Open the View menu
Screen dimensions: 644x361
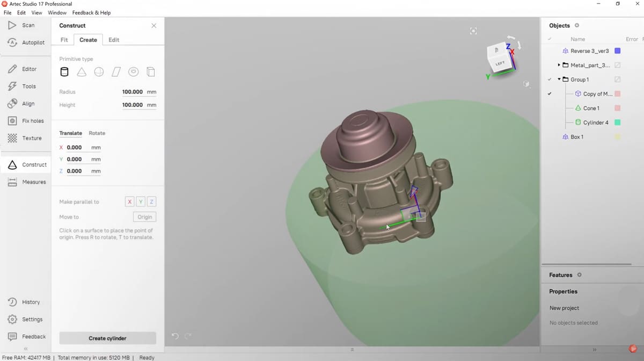(x=36, y=12)
